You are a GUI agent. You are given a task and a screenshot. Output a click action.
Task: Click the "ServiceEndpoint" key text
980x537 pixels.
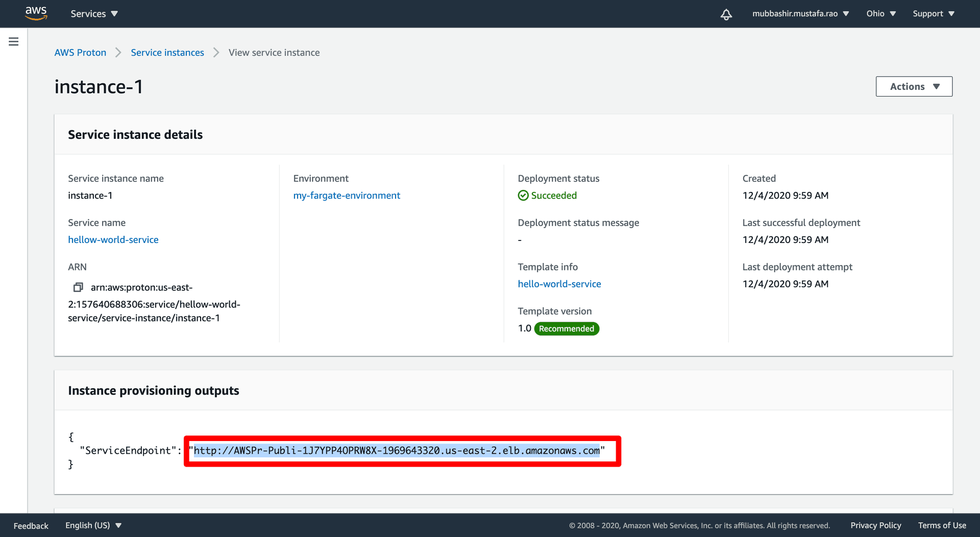128,451
